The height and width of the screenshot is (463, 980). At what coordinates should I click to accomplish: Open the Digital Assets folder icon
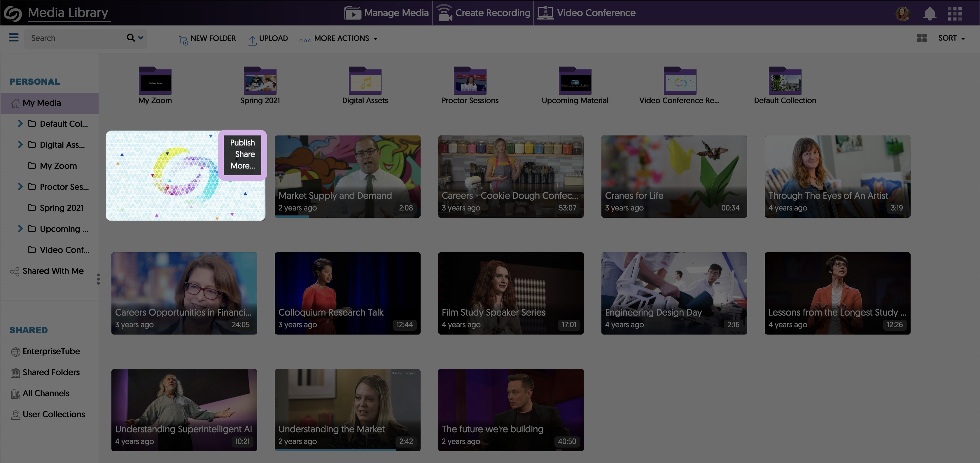coord(365,81)
